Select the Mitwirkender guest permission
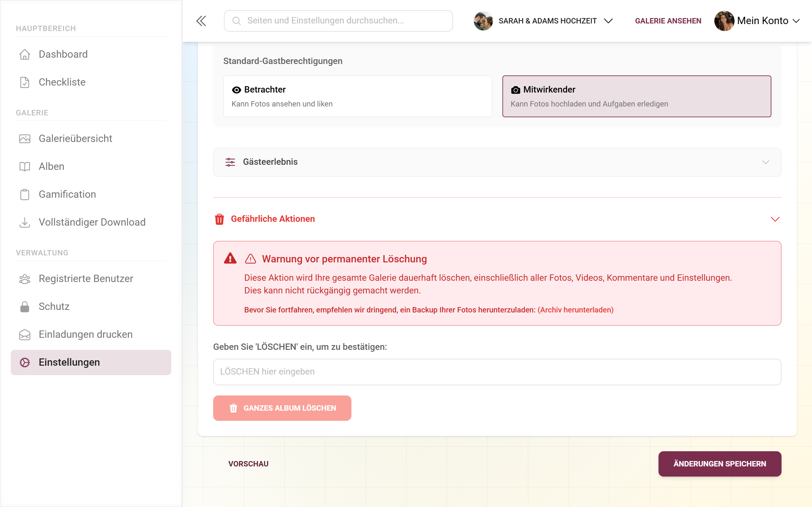This screenshot has width=812, height=507. [637, 96]
